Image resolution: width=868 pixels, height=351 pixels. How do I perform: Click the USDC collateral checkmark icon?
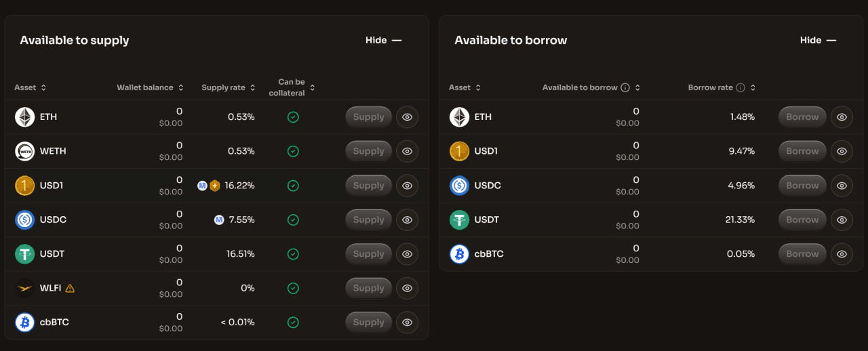click(x=293, y=220)
